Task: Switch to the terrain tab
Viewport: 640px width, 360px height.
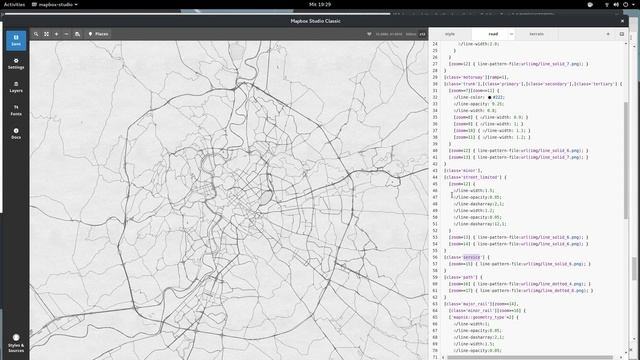Action: (536, 34)
